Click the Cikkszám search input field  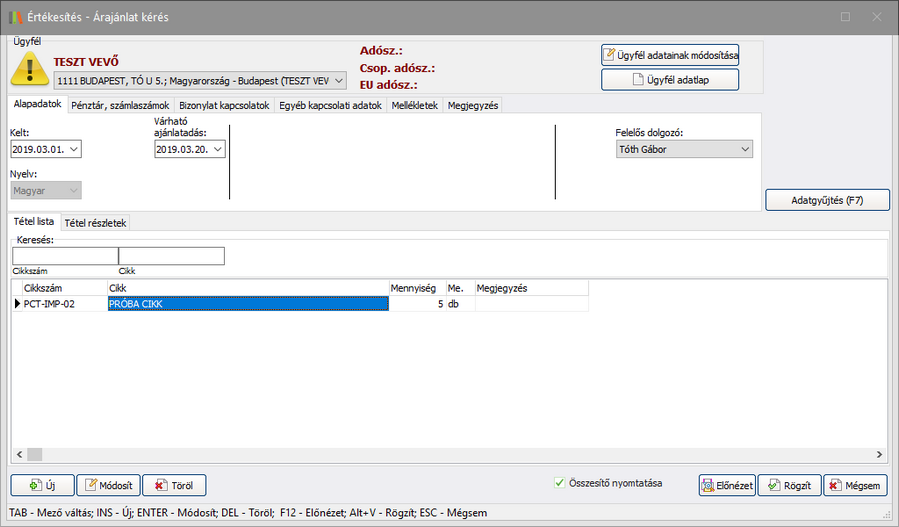[x=65, y=256]
